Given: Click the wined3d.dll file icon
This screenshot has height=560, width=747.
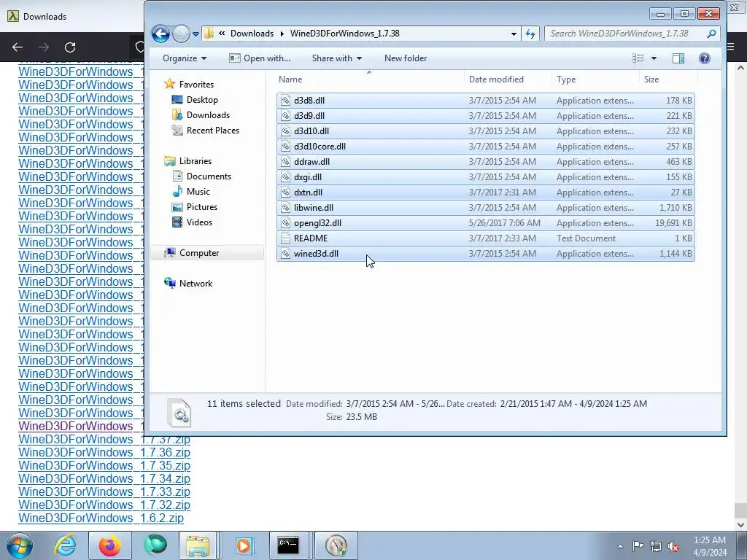Looking at the screenshot, I should coord(285,253).
